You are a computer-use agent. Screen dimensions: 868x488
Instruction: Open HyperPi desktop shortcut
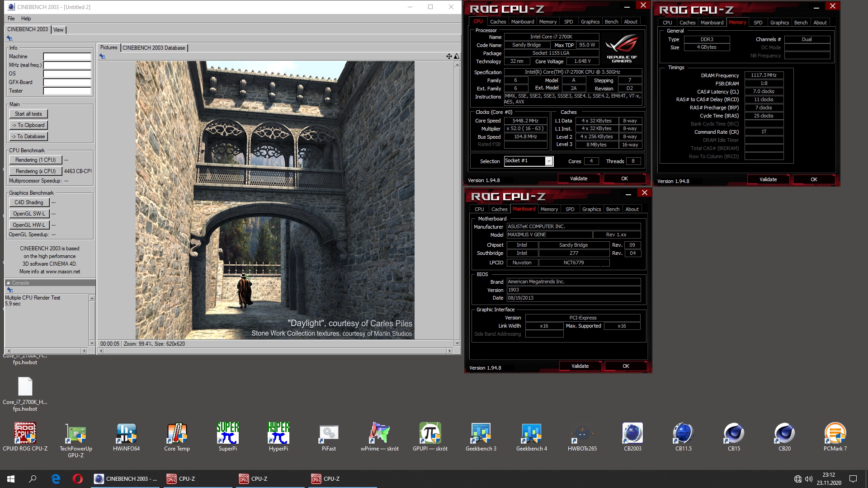pyautogui.click(x=278, y=436)
